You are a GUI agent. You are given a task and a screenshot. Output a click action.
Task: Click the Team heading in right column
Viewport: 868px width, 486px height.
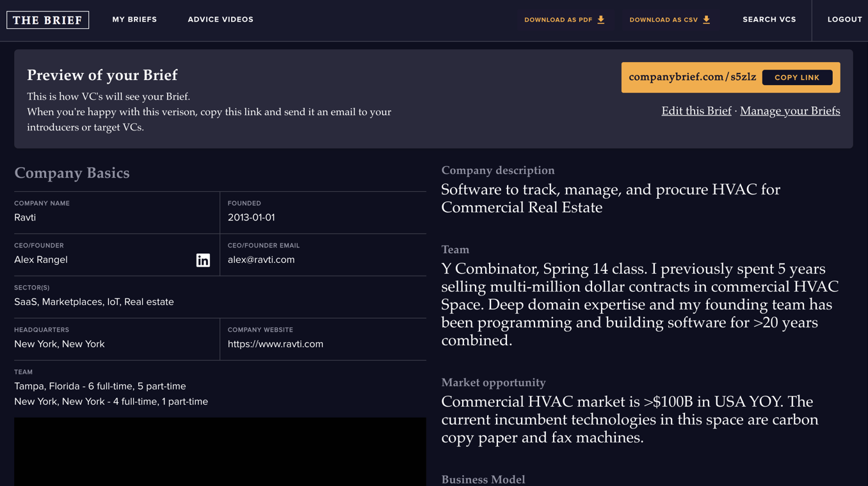[x=455, y=249]
